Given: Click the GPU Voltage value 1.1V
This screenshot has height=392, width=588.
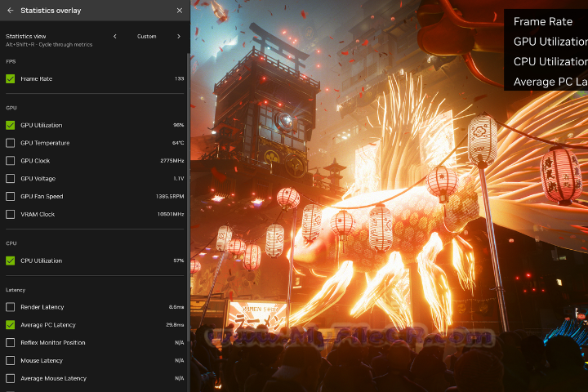Looking at the screenshot, I should (179, 179).
